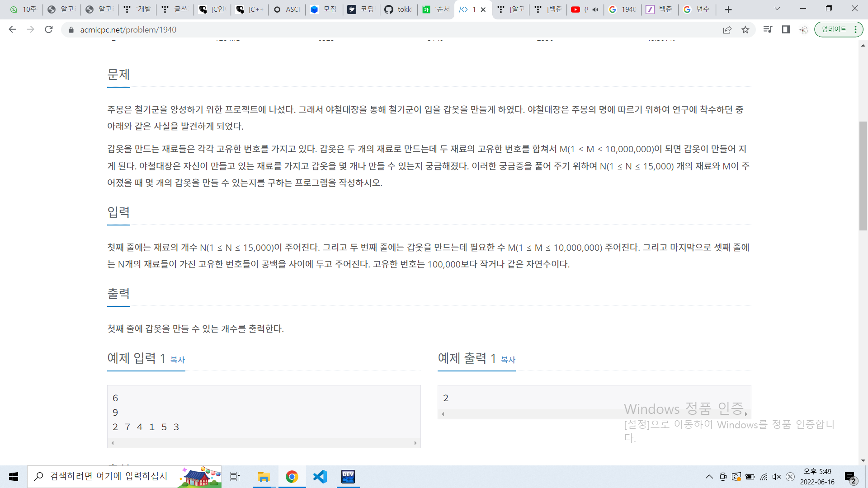Go back to the previous page
This screenshot has width=868, height=488.
point(12,29)
